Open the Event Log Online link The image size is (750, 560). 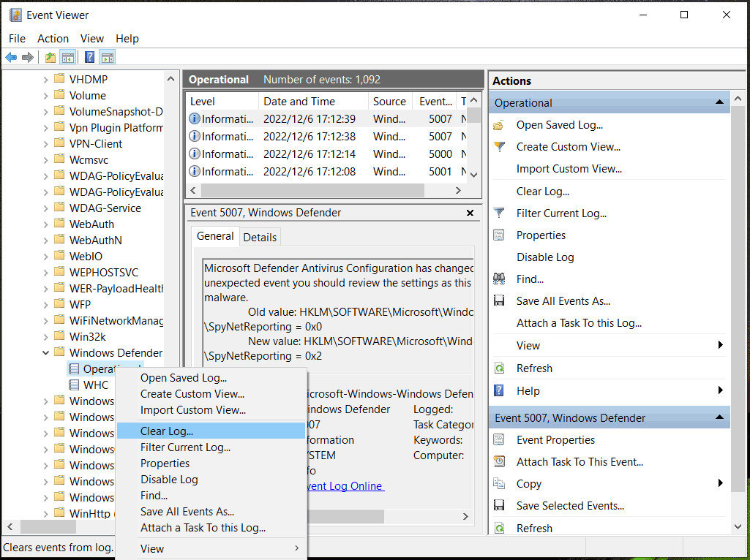[x=345, y=486]
